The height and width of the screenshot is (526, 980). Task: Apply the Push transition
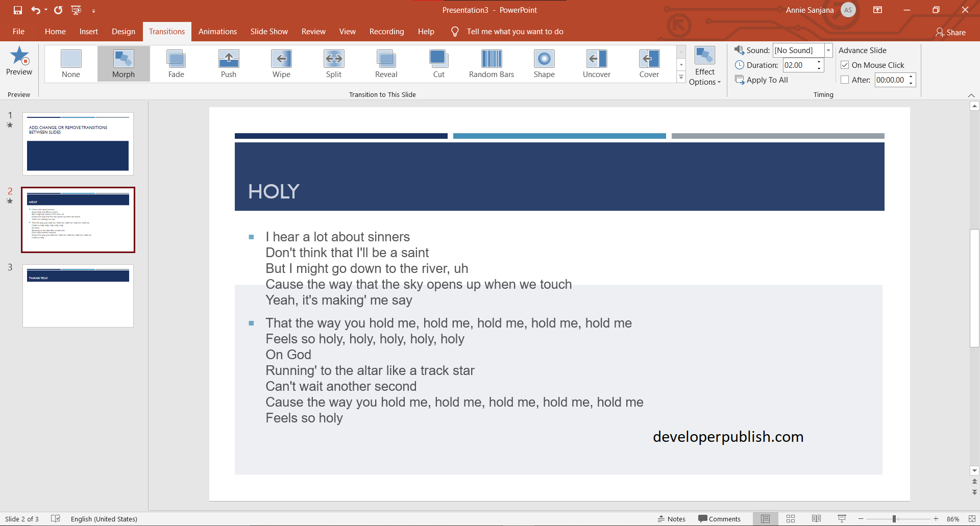229,63
